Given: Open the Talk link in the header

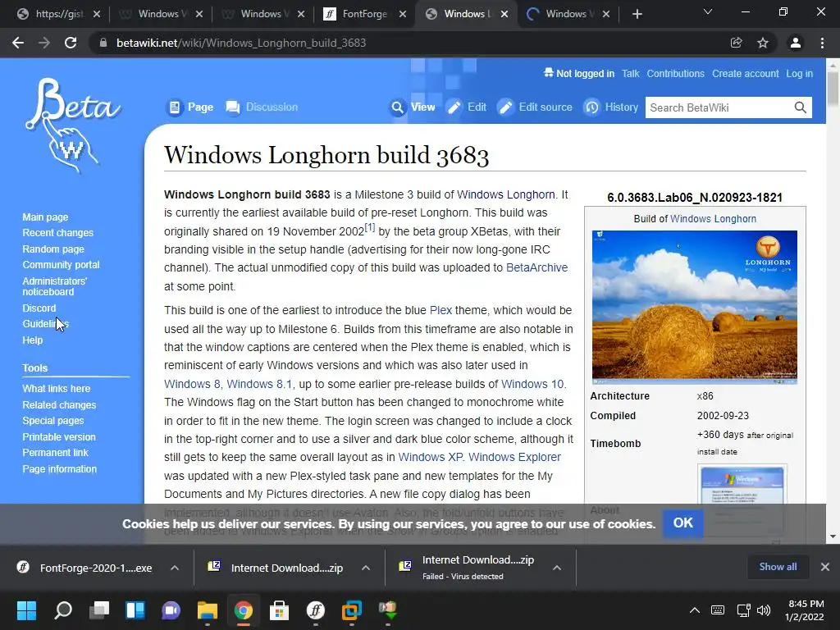Looking at the screenshot, I should click(631, 74).
